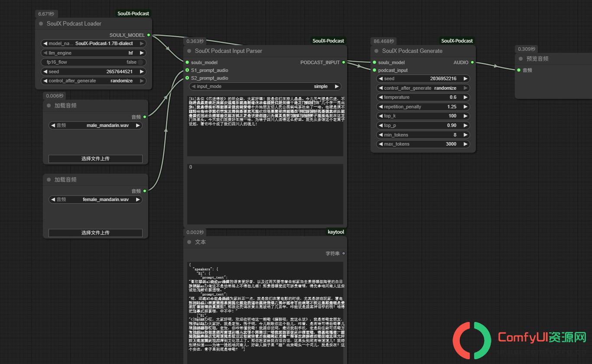Click the JSON text area in 文本 node
592x364 pixels.
[265, 312]
